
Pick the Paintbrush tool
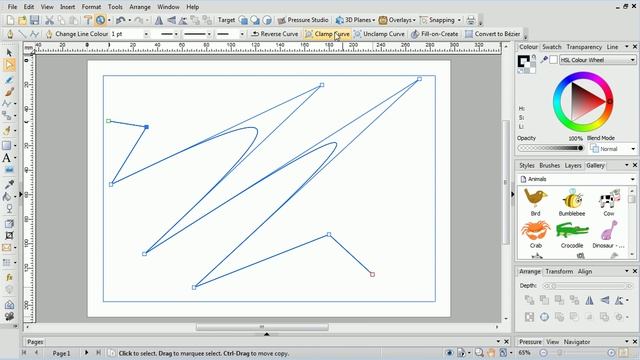[9, 92]
